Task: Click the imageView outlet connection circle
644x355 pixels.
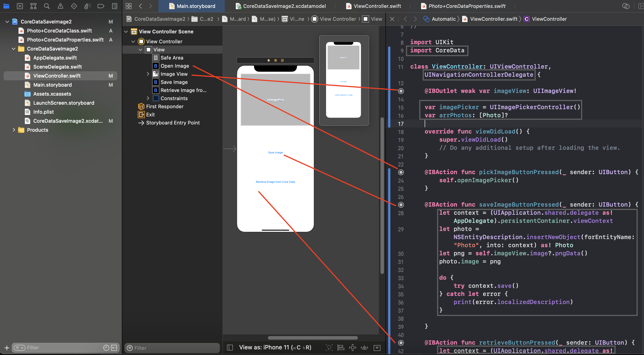Action: 401,91
